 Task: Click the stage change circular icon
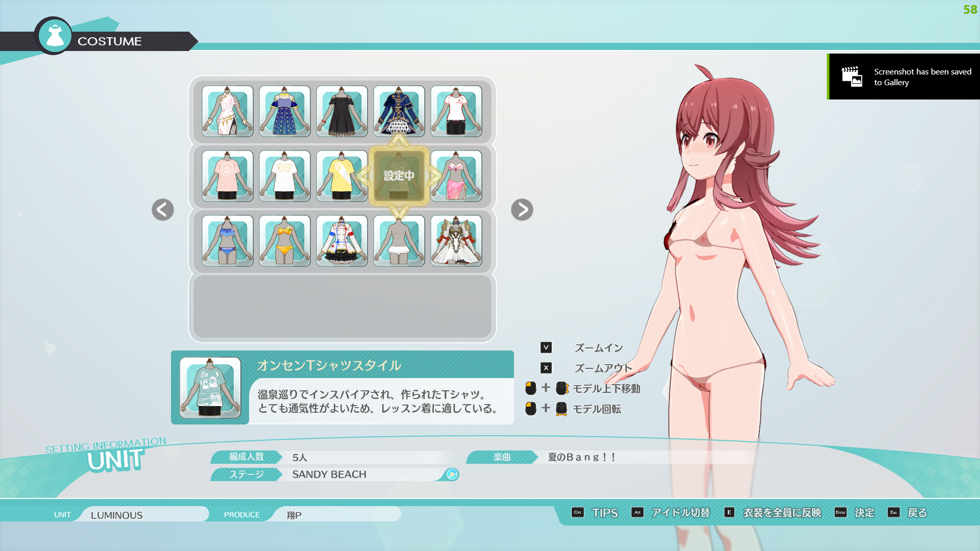click(x=452, y=474)
